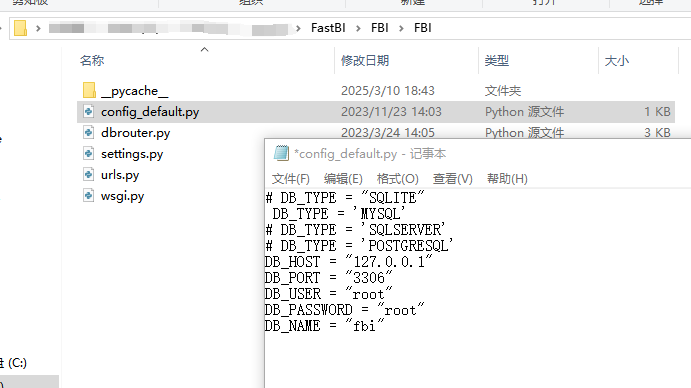Click the config_default.py Python file icon
Viewport: 691px width, 388px height.
point(89,112)
